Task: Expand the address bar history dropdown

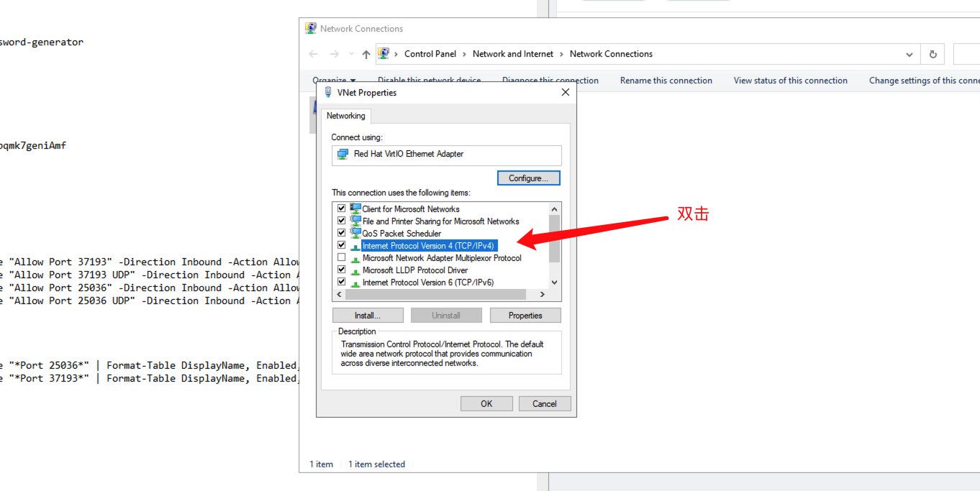Action: [x=909, y=54]
